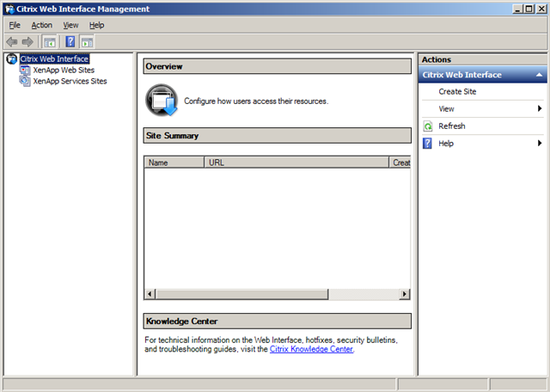
Task: Collapse the Citrix Web Interface actions section
Action: 539,75
